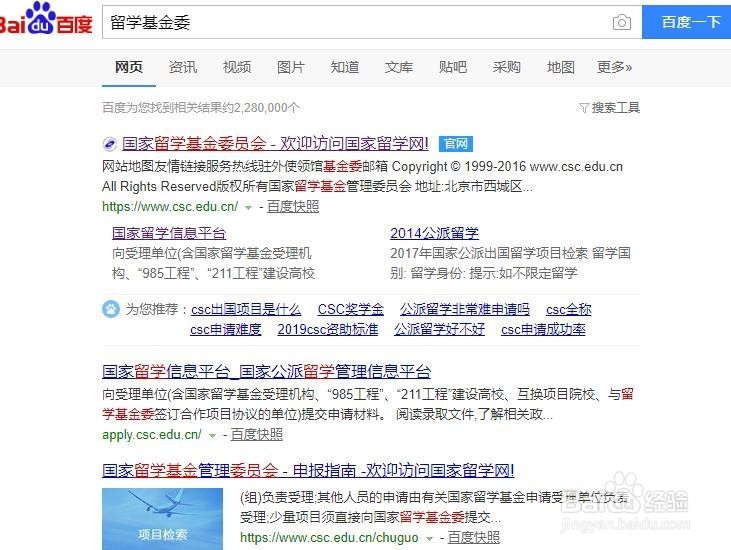The height and width of the screenshot is (550, 731).
Task: Click the suggested search CSC奖学金
Action: (x=351, y=309)
